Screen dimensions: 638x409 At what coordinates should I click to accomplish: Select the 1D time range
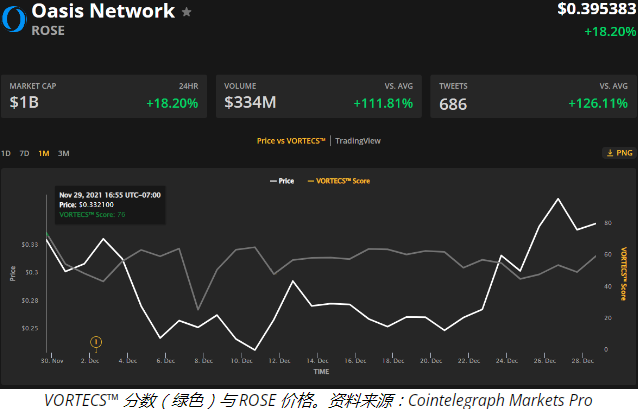point(6,153)
